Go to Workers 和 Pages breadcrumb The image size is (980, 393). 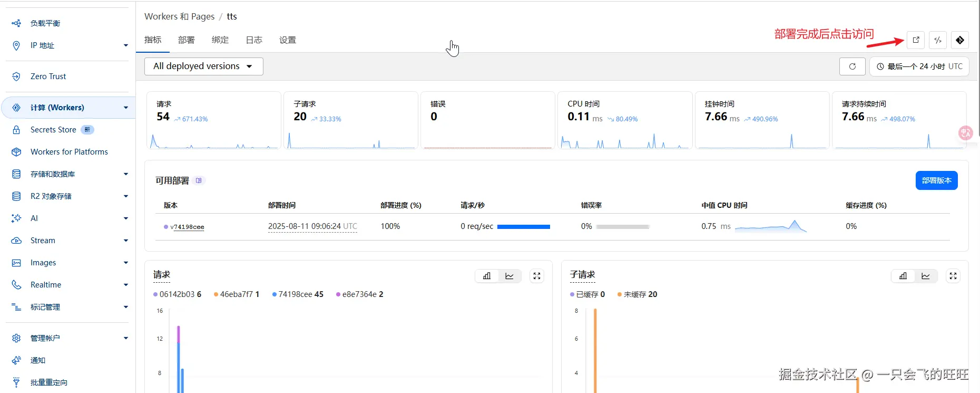180,16
